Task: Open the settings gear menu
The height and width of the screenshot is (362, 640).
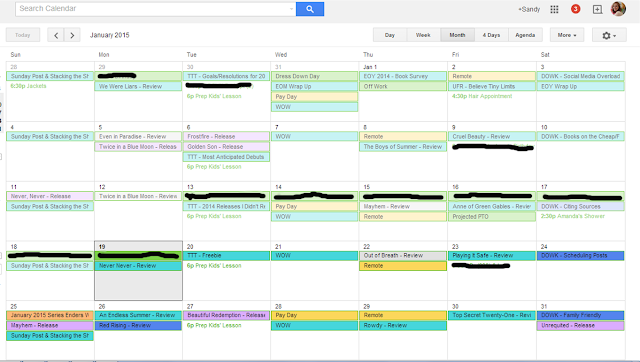Action: [x=609, y=35]
